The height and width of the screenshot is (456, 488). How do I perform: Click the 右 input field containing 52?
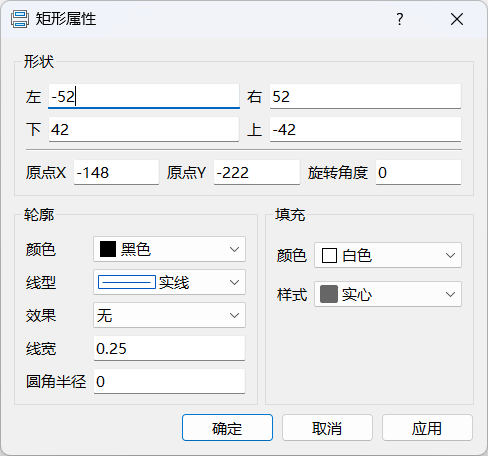coord(365,96)
